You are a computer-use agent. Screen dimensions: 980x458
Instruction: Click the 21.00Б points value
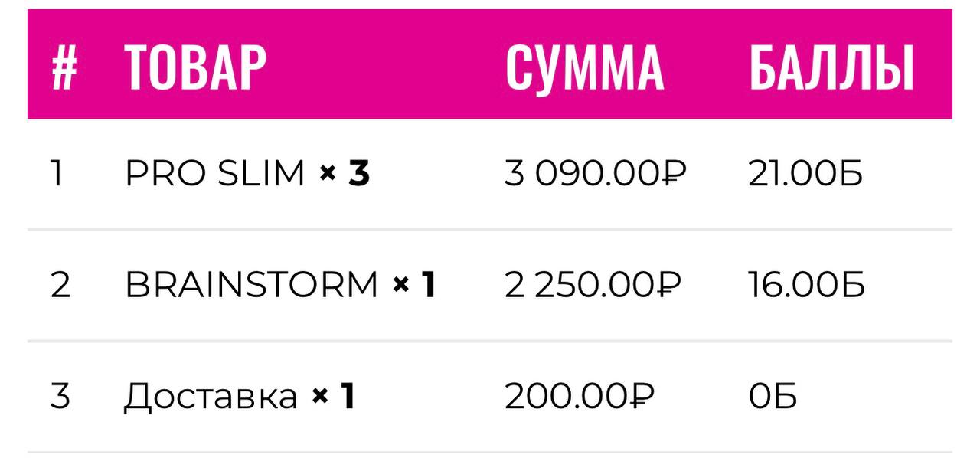click(805, 175)
